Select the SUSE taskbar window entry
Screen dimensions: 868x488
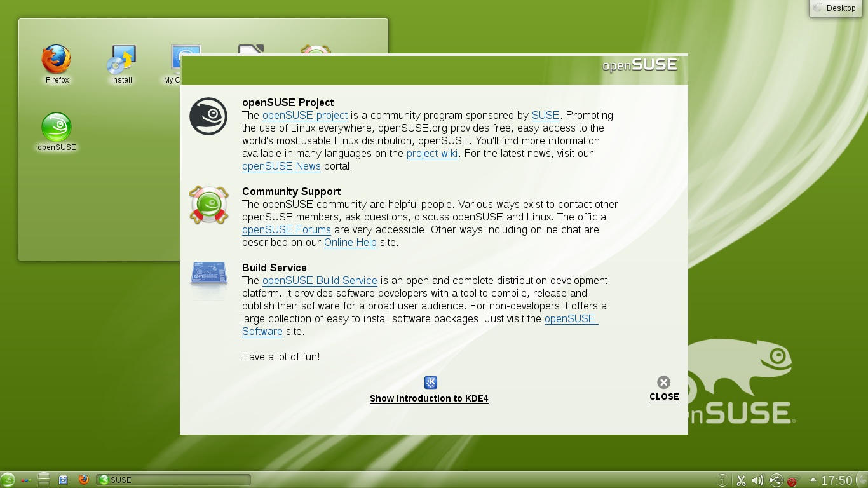[x=173, y=480]
